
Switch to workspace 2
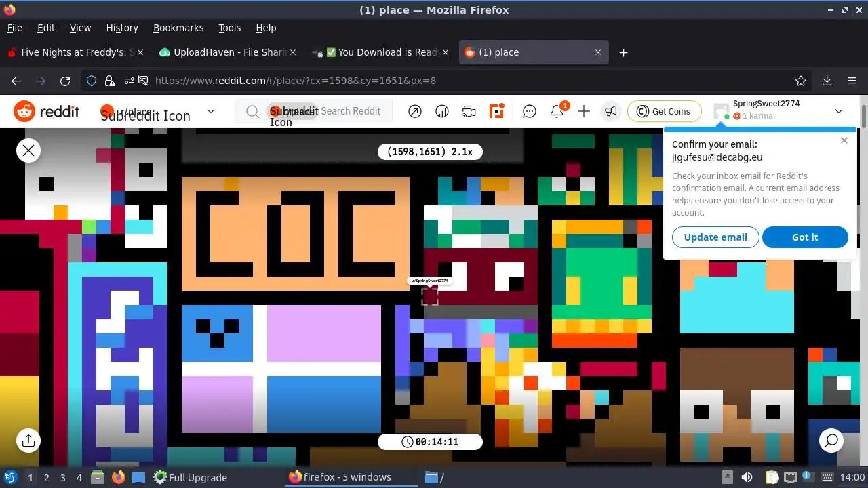tap(46, 477)
